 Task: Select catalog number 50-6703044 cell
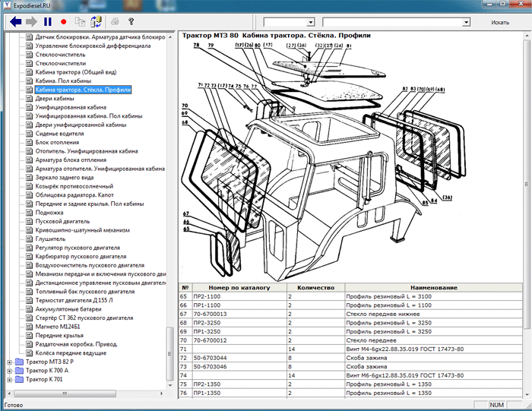[x=239, y=358]
